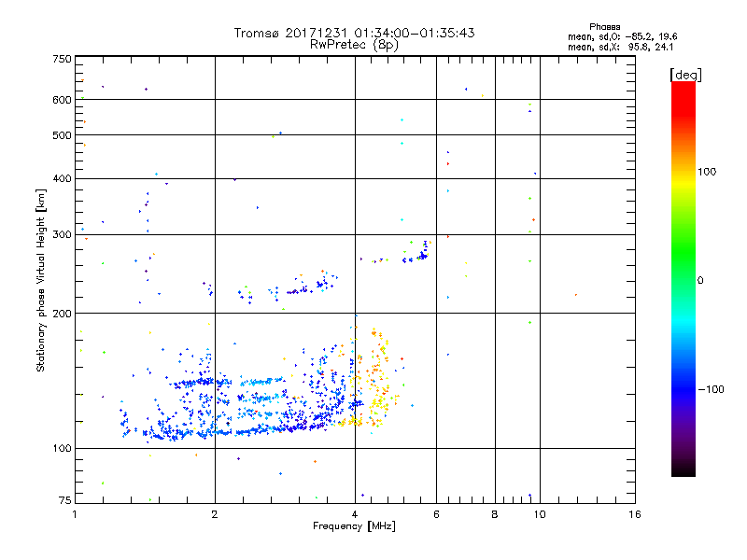
Task: Click the y-axis label "750"
Action: [62, 59]
